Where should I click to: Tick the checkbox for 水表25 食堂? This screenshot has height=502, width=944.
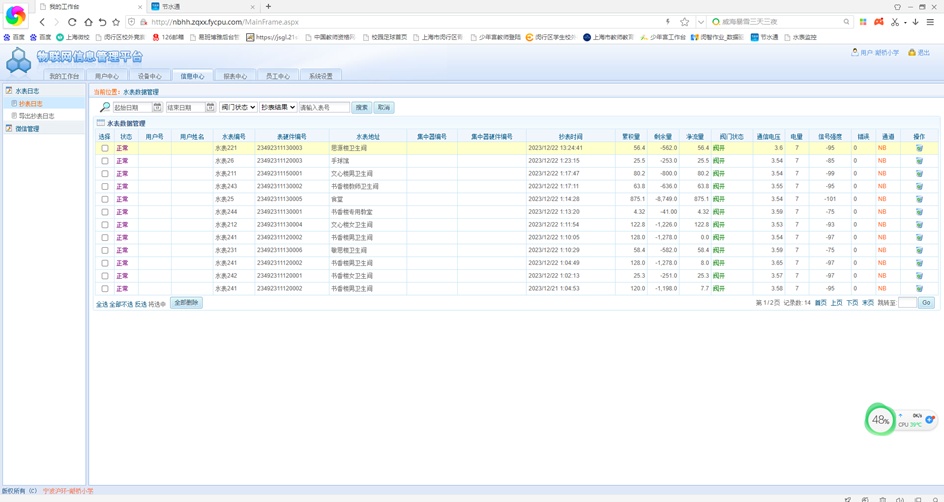click(x=105, y=199)
